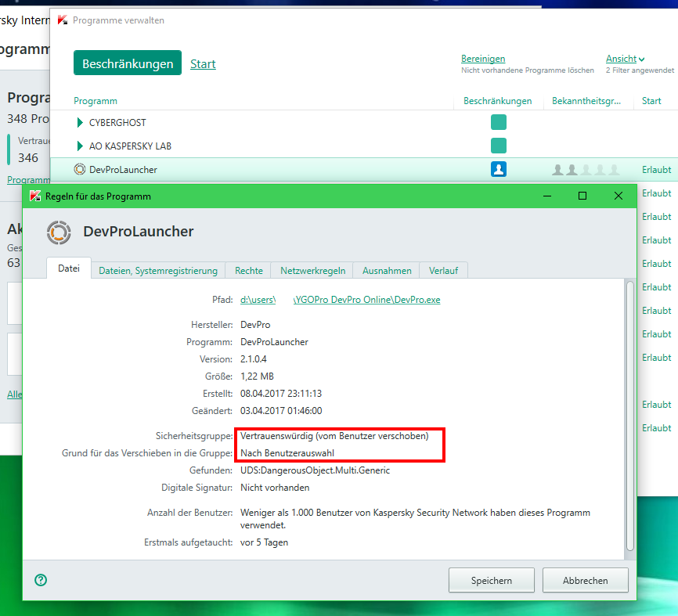Open YGOPro DevPro Online\DevPro.exe path link

tap(366, 300)
